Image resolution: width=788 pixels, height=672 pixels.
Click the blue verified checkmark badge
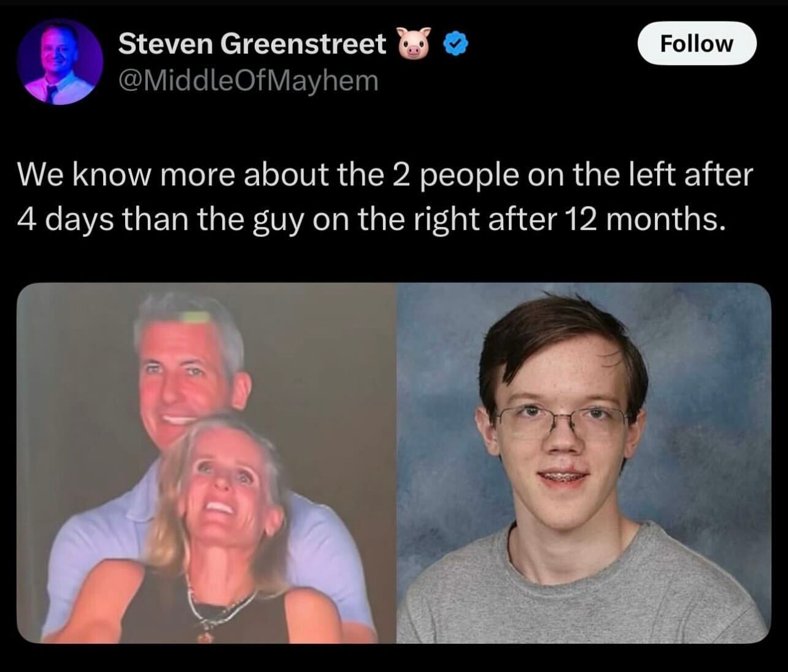point(455,45)
